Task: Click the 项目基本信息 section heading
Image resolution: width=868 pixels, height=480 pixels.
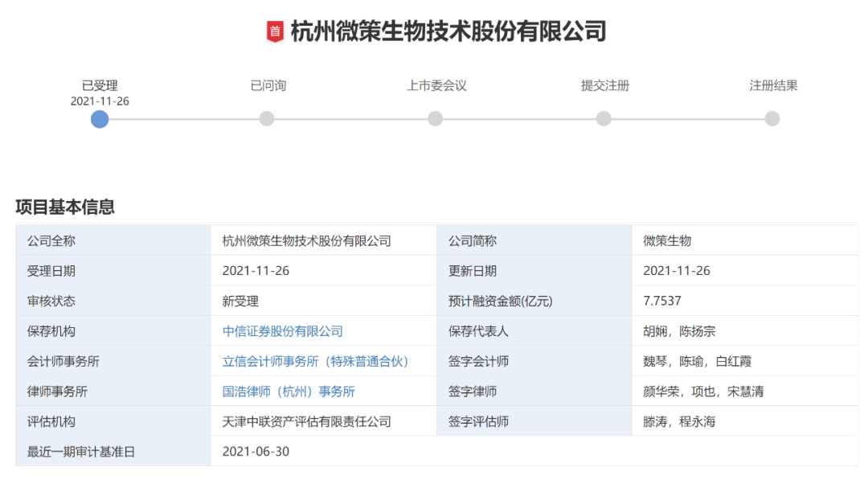Action: click(x=65, y=207)
